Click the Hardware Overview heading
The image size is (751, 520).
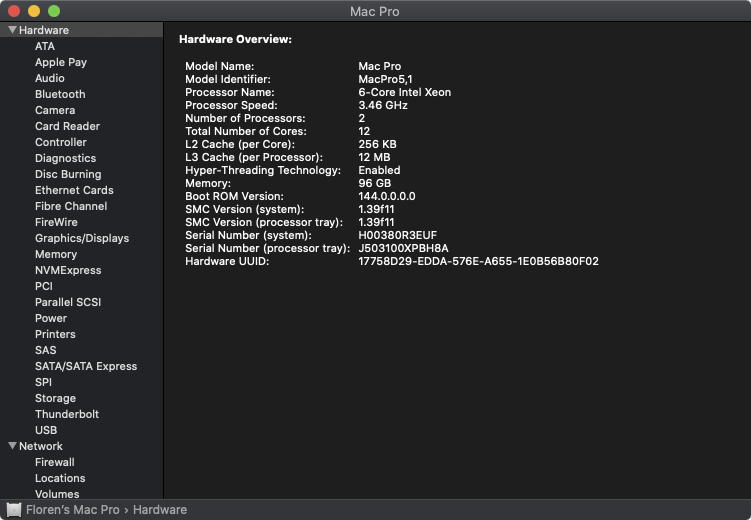point(235,39)
